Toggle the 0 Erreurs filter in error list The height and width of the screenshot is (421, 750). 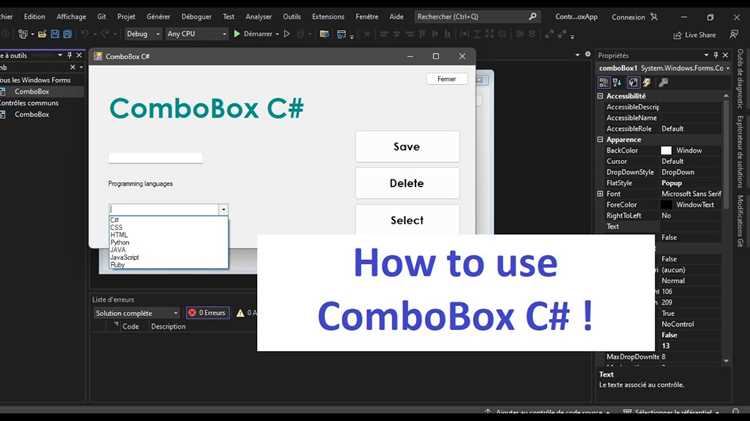(x=208, y=313)
